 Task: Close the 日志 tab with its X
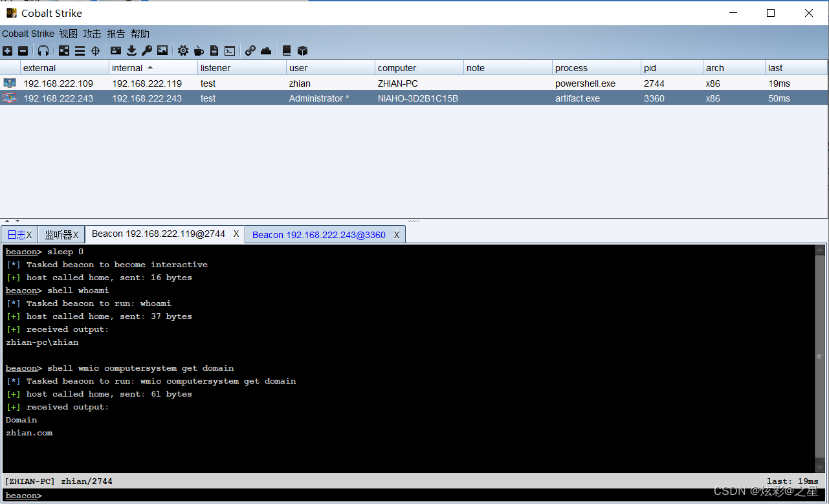pyautogui.click(x=29, y=235)
